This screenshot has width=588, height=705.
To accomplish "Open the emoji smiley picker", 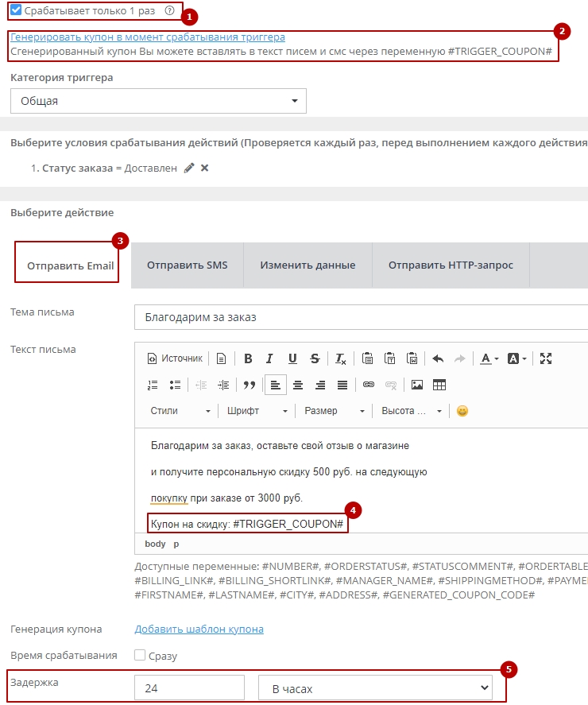I will click(x=462, y=411).
